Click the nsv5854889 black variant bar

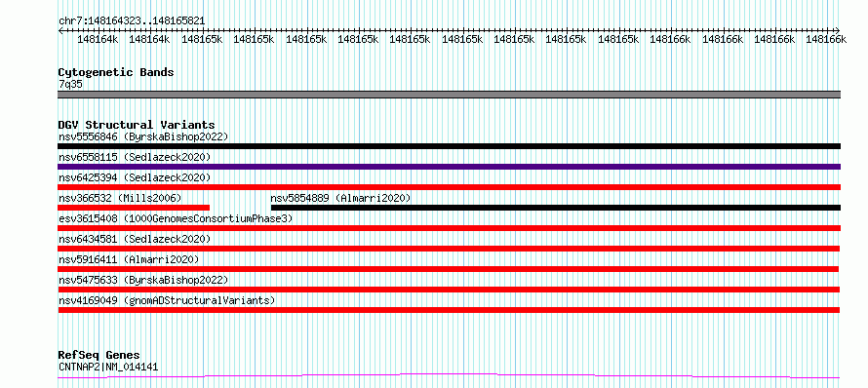click(556, 208)
